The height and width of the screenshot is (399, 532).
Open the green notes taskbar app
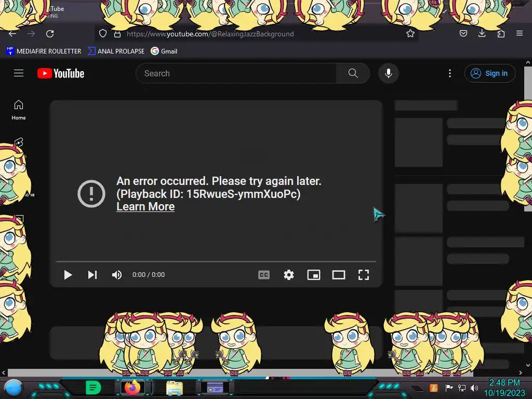click(x=93, y=387)
